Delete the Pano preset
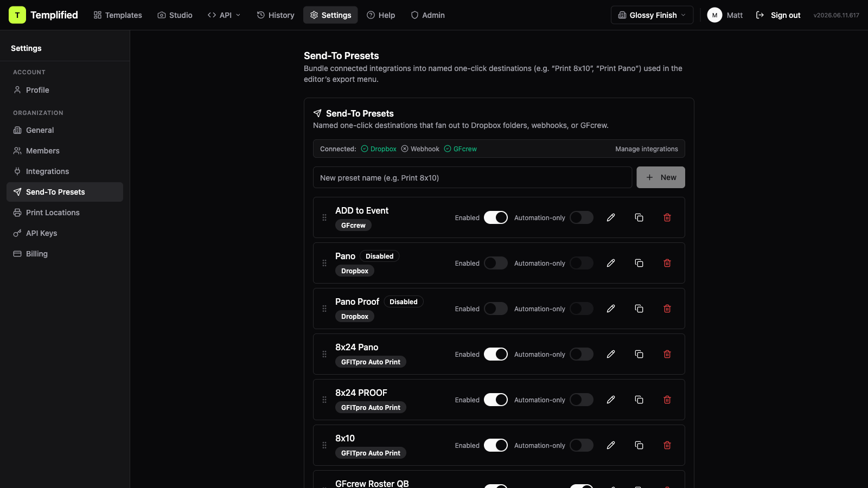Screen dimensions: 868x488 [x=667, y=263]
